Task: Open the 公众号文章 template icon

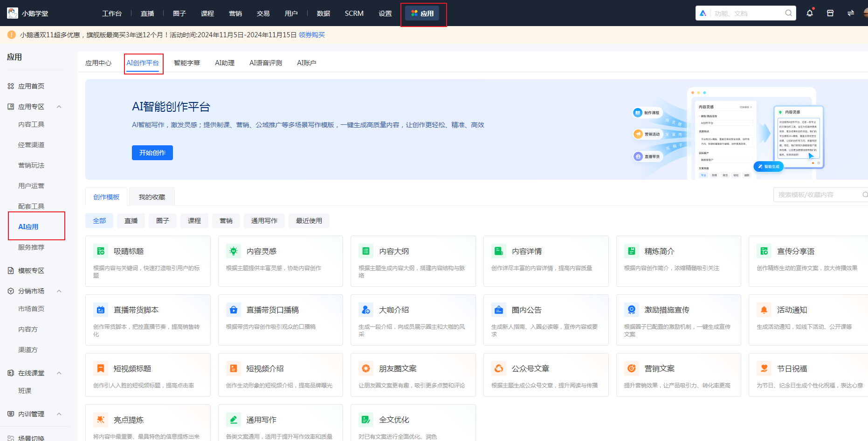Action: click(x=499, y=368)
